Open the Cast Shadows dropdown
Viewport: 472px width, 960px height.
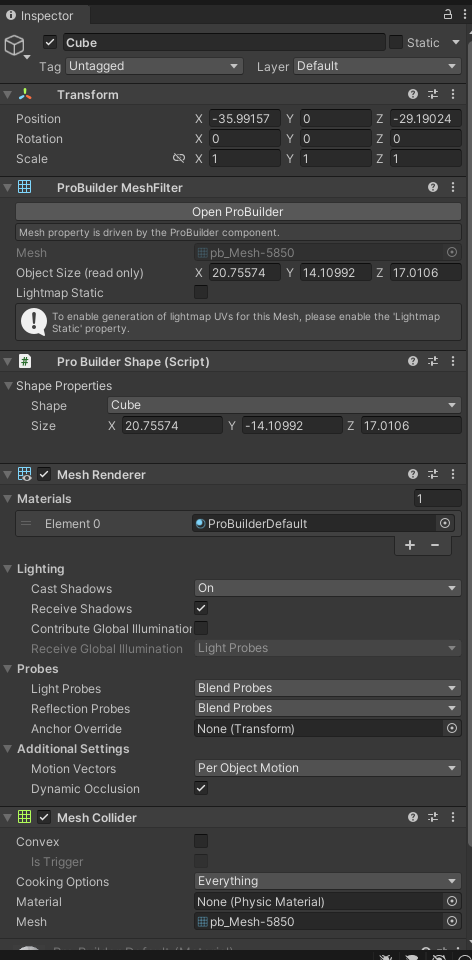[x=328, y=588]
